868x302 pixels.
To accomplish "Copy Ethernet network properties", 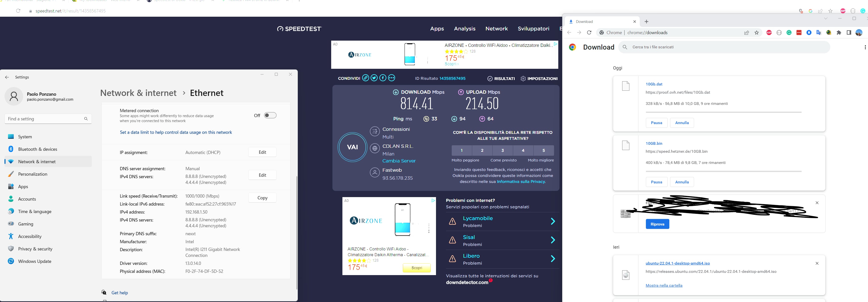I will 263,198.
